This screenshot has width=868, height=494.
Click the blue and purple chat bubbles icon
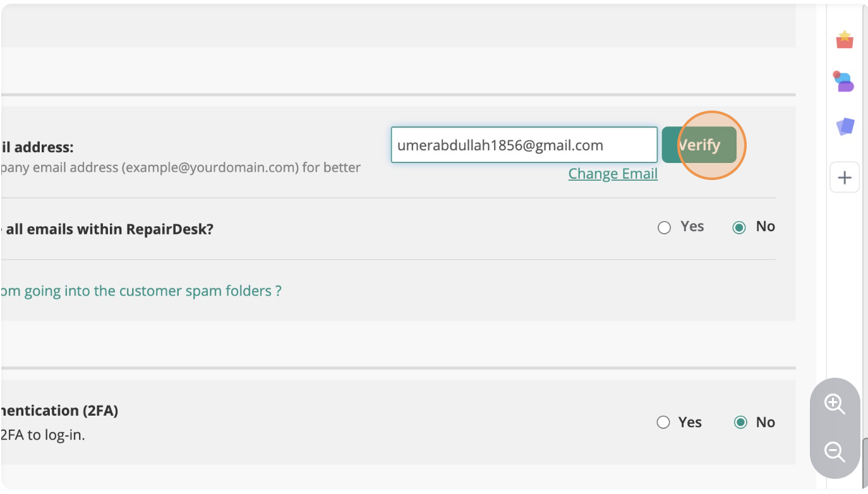click(844, 82)
